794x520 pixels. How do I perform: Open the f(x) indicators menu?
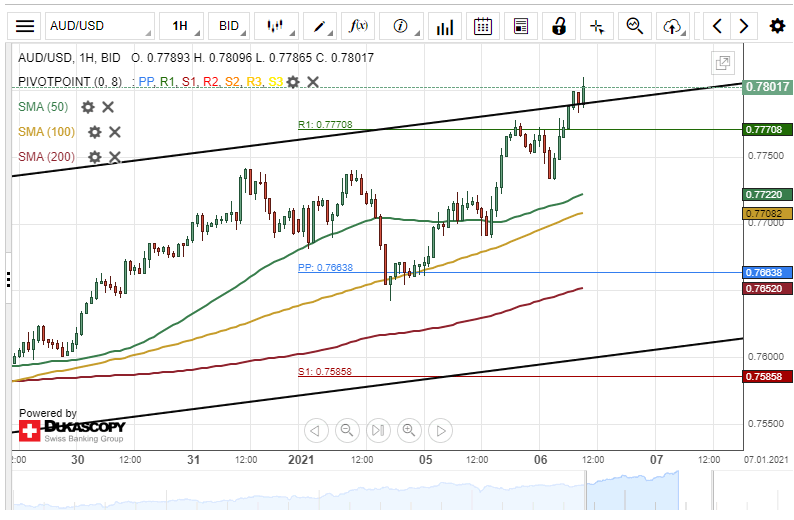(x=357, y=26)
